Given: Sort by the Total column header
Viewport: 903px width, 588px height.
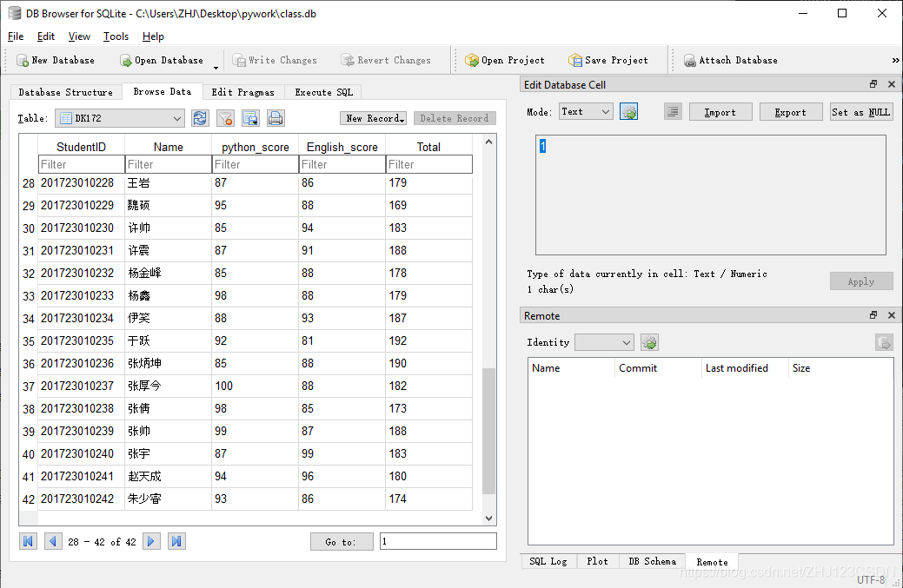Looking at the screenshot, I should 429,147.
